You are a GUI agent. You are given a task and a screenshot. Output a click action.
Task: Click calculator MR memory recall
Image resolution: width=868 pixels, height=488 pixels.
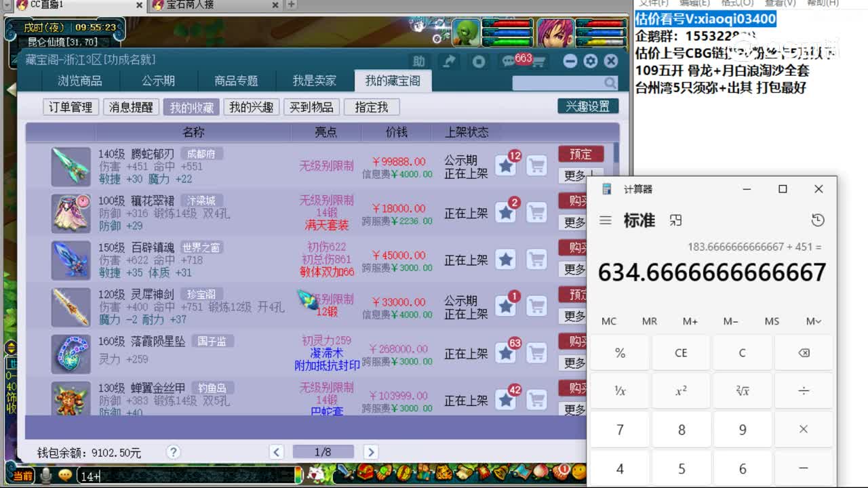point(650,321)
